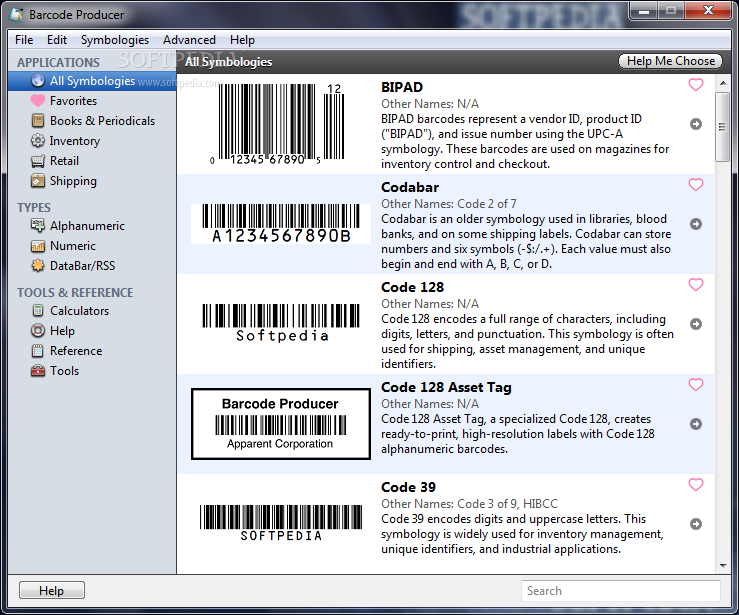The height and width of the screenshot is (615, 739).
Task: Favorite BIPAD with its heart
Action: [696, 85]
